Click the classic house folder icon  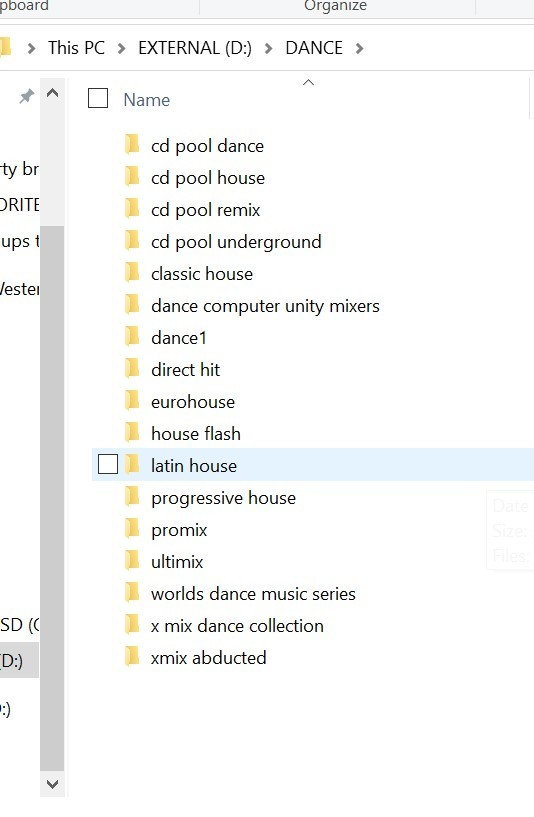(132, 273)
